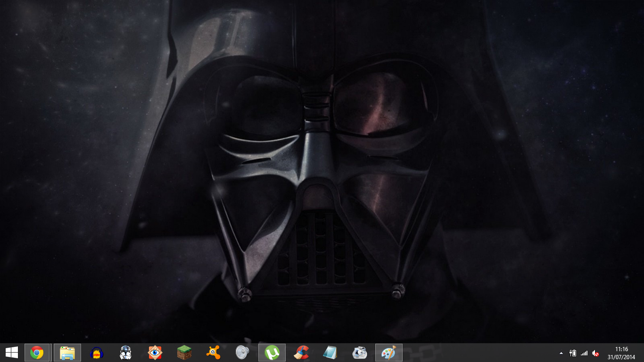Click the muted volume tray icon
This screenshot has width=644, height=362.
pyautogui.click(x=595, y=353)
